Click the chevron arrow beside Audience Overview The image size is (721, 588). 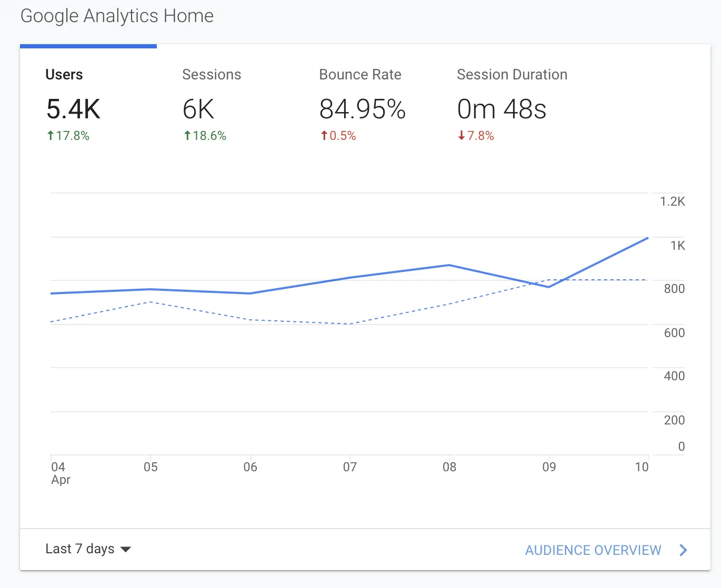tap(683, 550)
